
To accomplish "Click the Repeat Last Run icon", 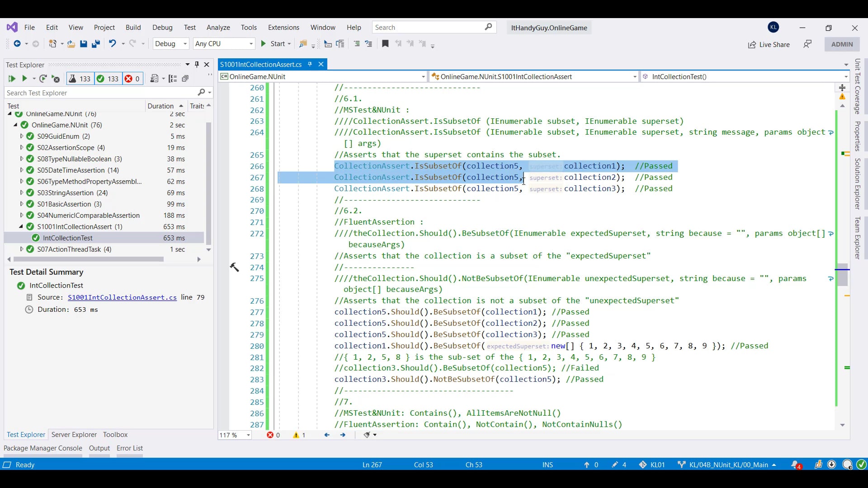I will pos(42,79).
